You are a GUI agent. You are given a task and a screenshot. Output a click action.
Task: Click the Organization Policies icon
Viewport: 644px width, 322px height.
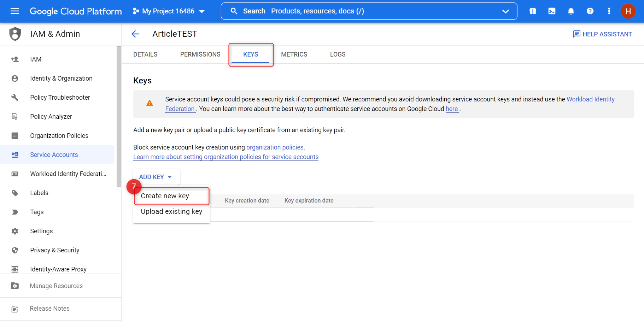(x=15, y=136)
